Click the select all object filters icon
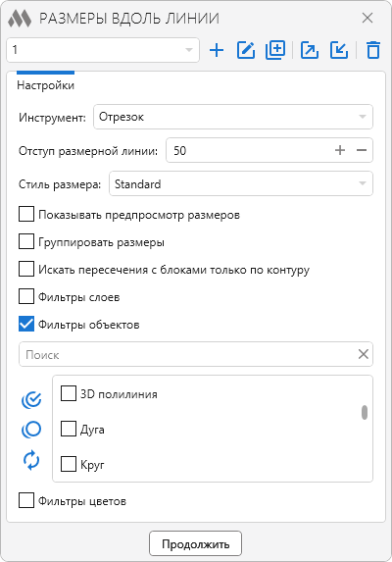392x562 pixels. [31, 400]
